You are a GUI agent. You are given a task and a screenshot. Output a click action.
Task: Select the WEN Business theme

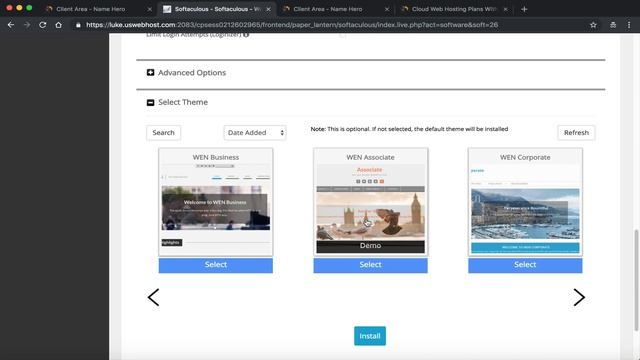click(x=216, y=265)
